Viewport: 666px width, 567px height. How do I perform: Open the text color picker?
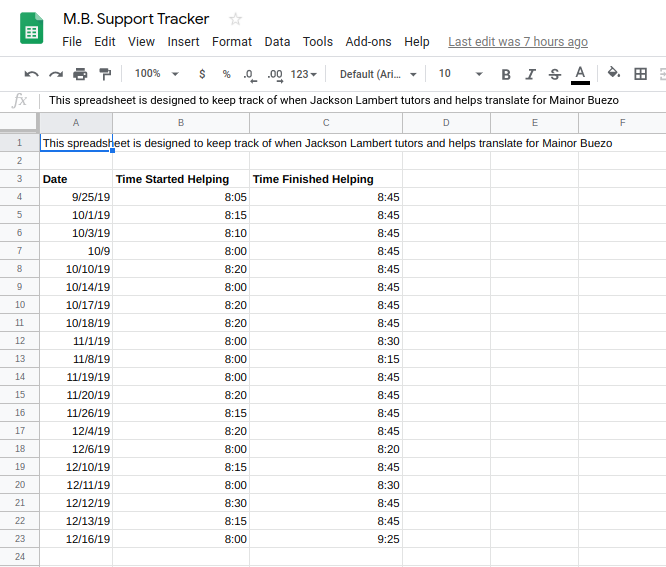580,75
